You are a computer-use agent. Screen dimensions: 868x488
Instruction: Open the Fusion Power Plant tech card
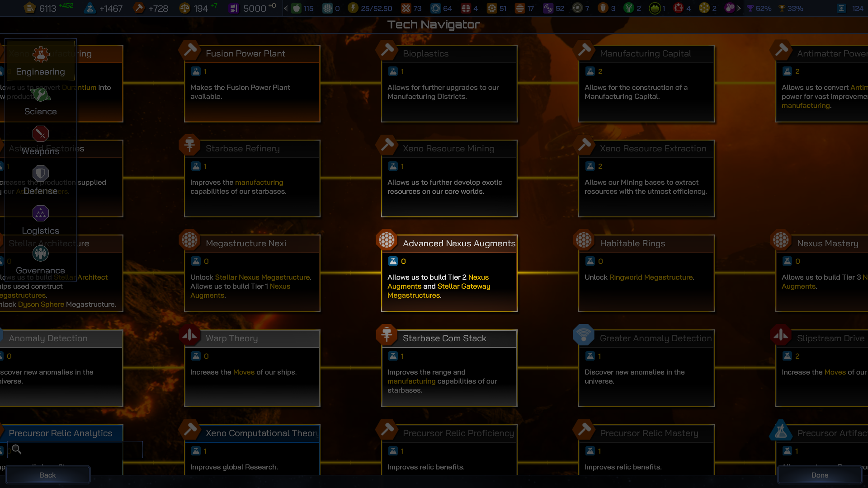click(252, 84)
